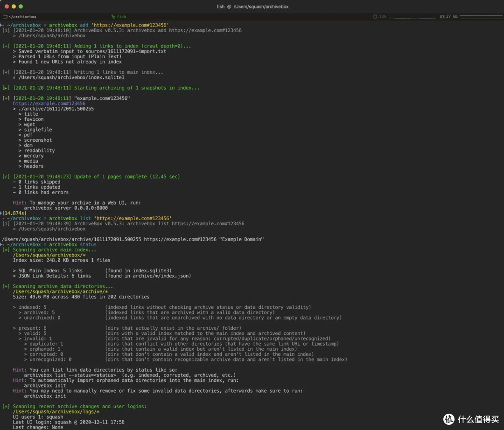Click the CPU usage indicator icon
The width and height of the screenshot is (504, 430).
pos(375,16)
